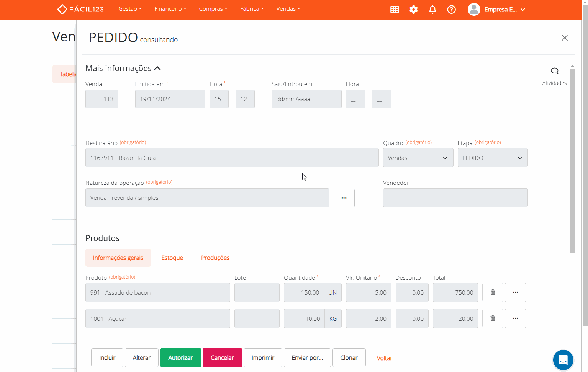Open settings gear icon in top bar
Viewport: 588px width, 372px height.
tap(413, 10)
